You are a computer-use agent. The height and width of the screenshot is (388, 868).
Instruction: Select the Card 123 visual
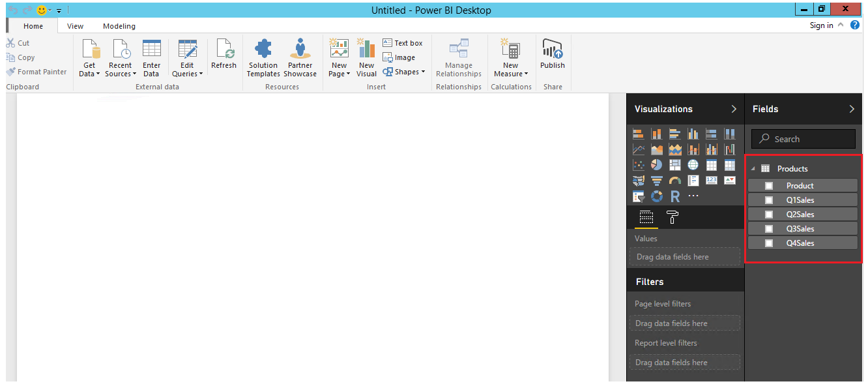(712, 180)
